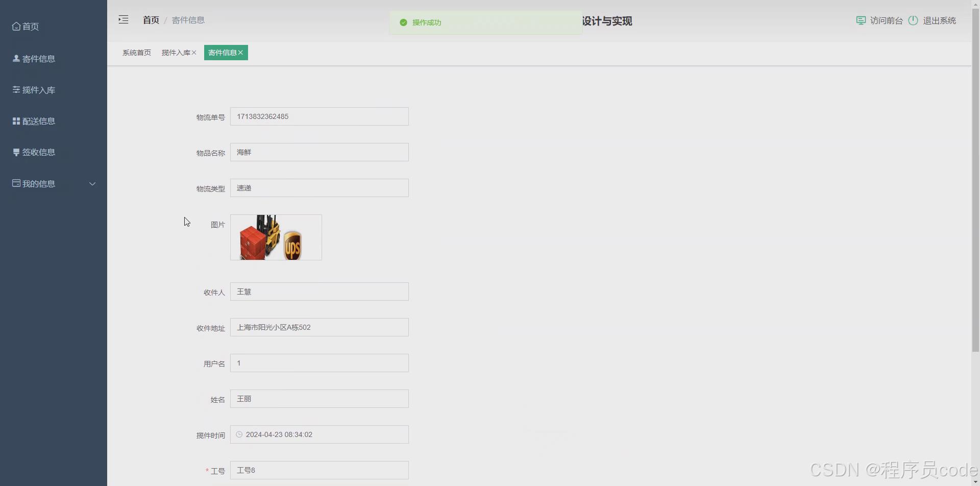
Task: Click the 寄件信息 person icon in sidebar
Action: tap(16, 58)
